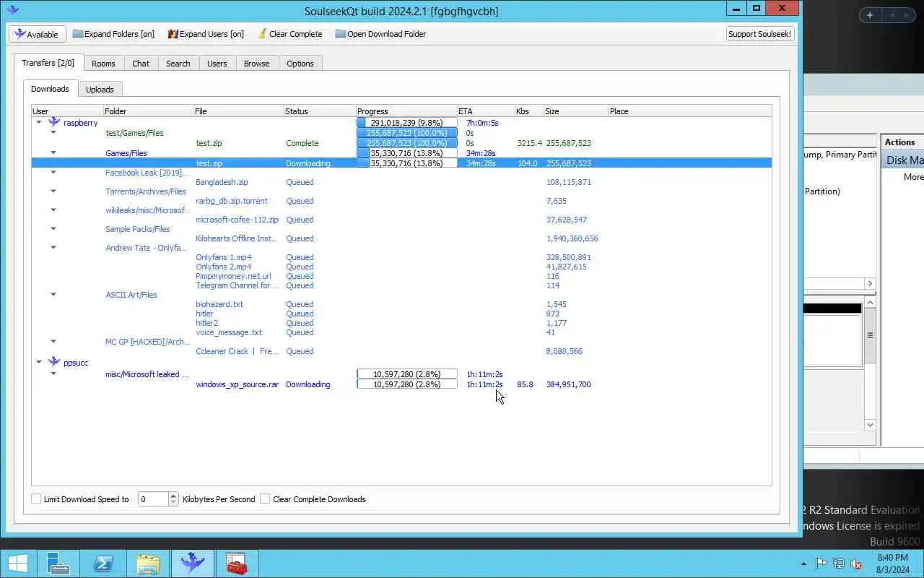This screenshot has height=578, width=924.
Task: Click the download speed limit input field
Action: 153,499
